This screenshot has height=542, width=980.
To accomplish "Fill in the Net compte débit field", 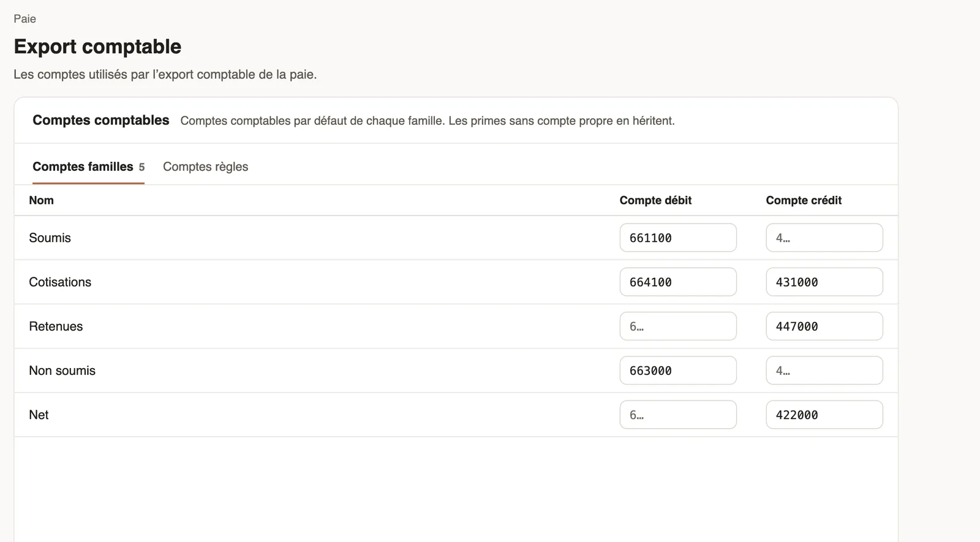I will tap(678, 415).
